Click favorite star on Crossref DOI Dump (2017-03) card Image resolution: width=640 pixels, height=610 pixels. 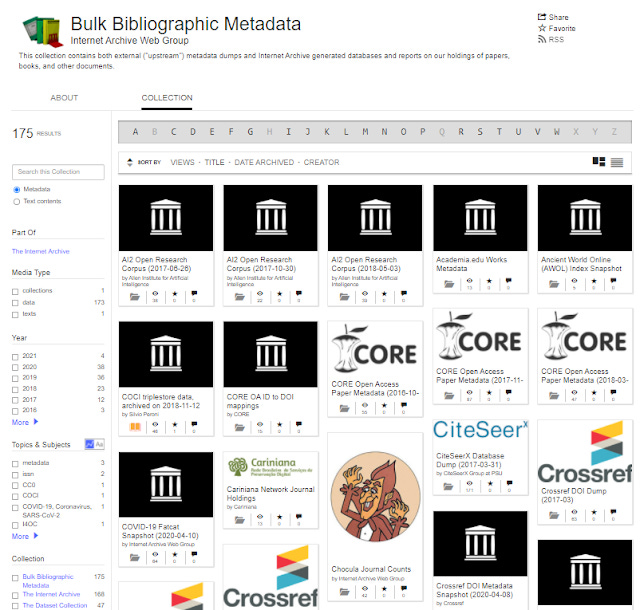coord(594,512)
